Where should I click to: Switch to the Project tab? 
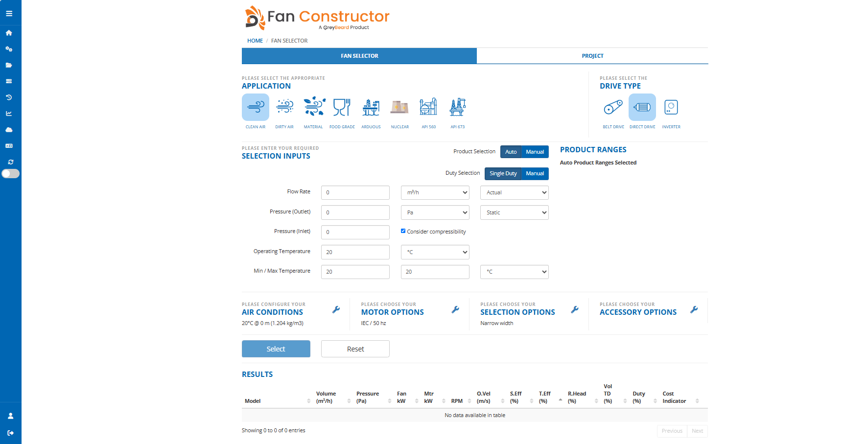point(592,56)
